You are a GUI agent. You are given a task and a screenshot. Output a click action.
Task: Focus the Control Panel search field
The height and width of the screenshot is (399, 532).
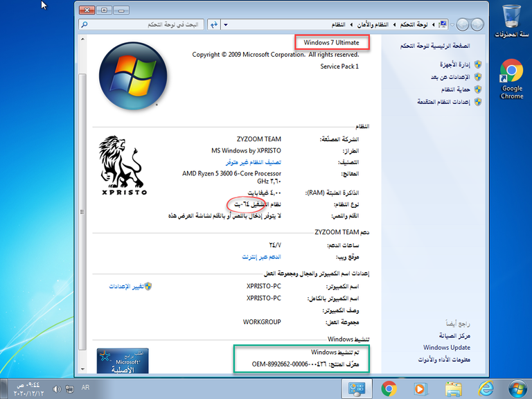coord(141,24)
